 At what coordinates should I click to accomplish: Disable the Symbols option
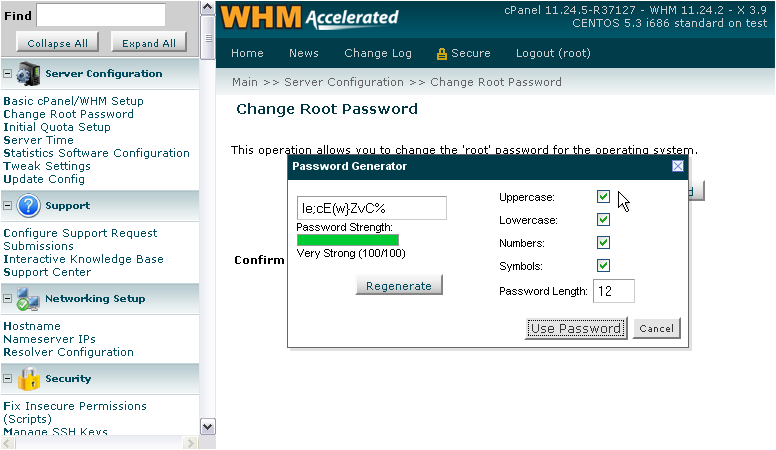(x=603, y=265)
